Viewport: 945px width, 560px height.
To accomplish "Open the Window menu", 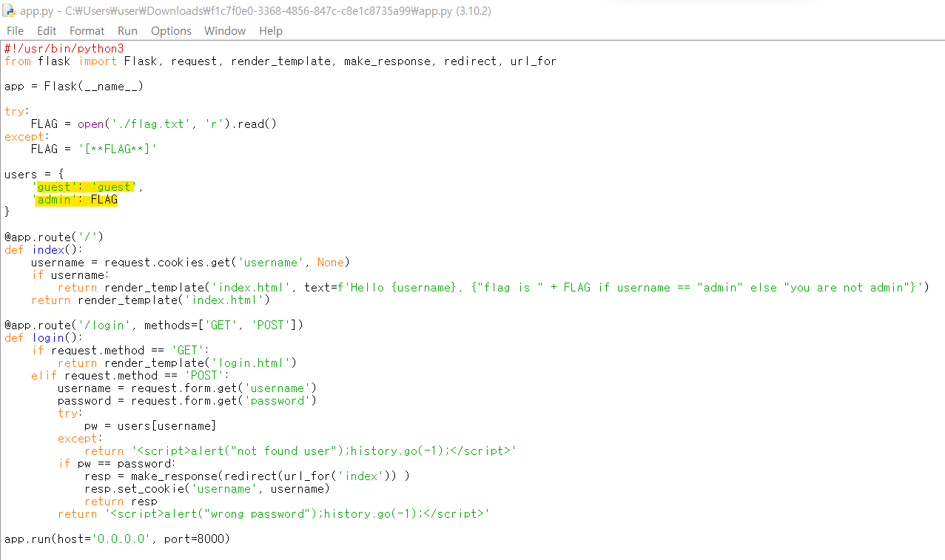I will coord(225,30).
